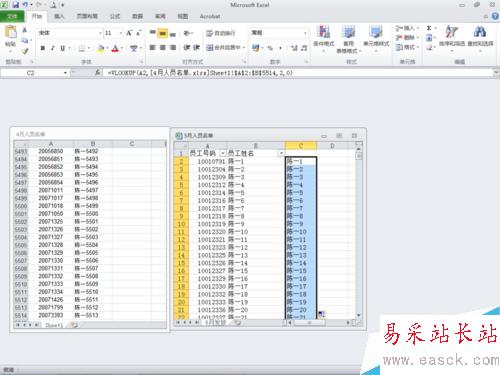This screenshot has height=375, width=500.
Task: Click the percent style icon
Action: [270, 48]
